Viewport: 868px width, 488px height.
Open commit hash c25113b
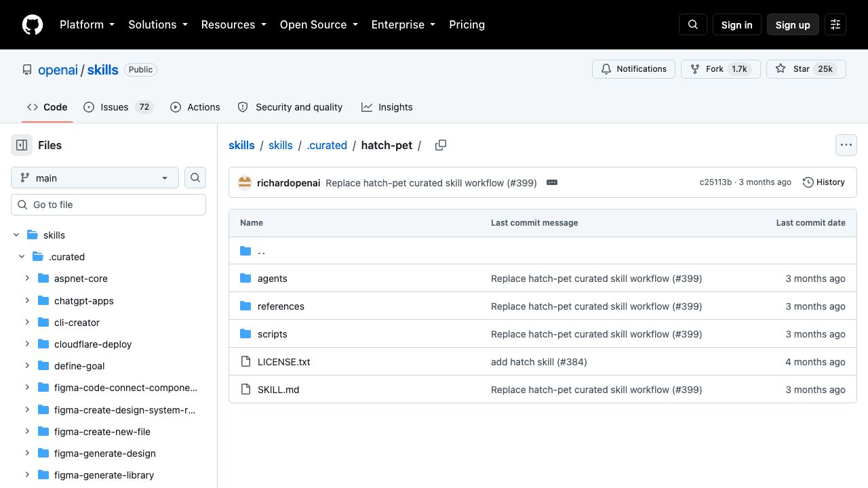[x=715, y=182]
